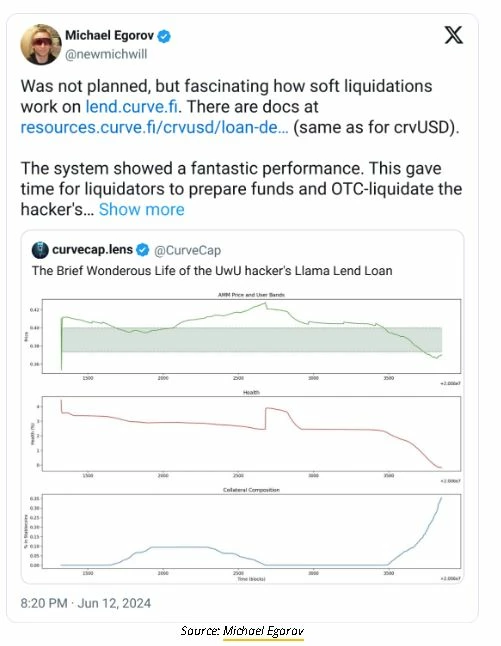Open the AMM Price and User Bands chart
This screenshot has width=501, height=646.
click(251, 336)
